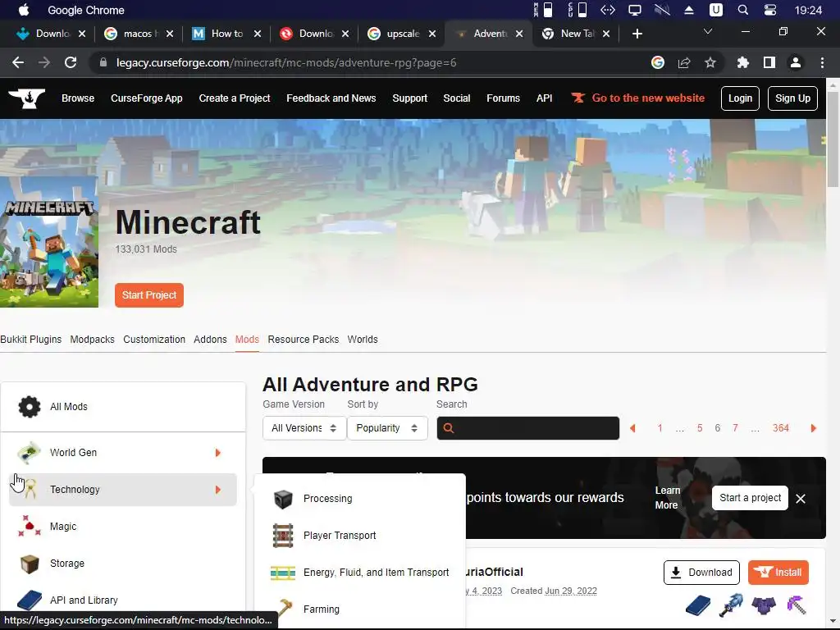This screenshot has width=840, height=630.
Task: Reload the page with the refresh icon
Action: pyautogui.click(x=71, y=62)
